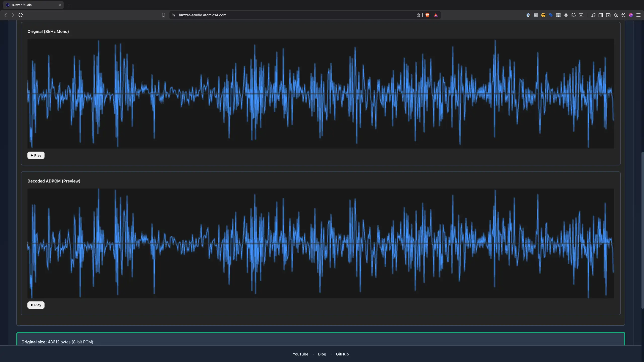Reload the Buzzer Studio page
This screenshot has height=362, width=644.
(x=21, y=15)
